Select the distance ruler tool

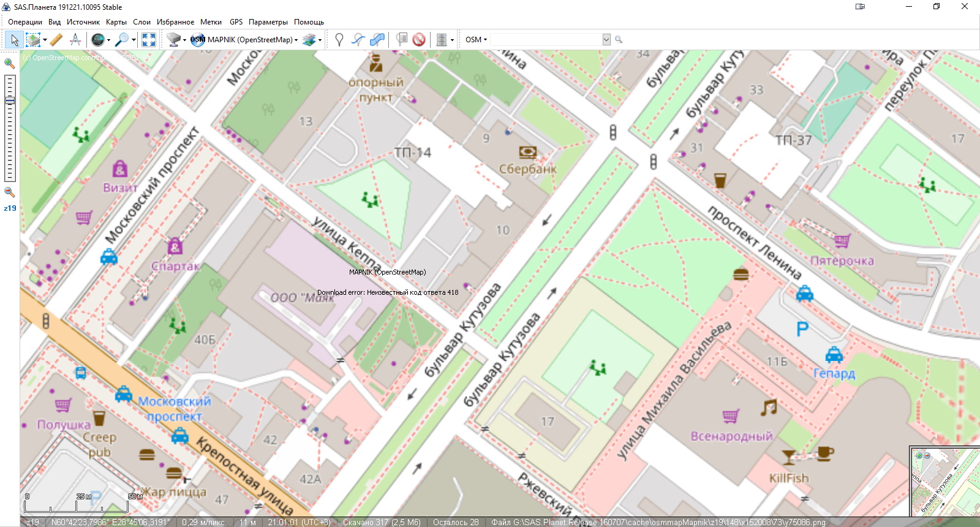56,40
